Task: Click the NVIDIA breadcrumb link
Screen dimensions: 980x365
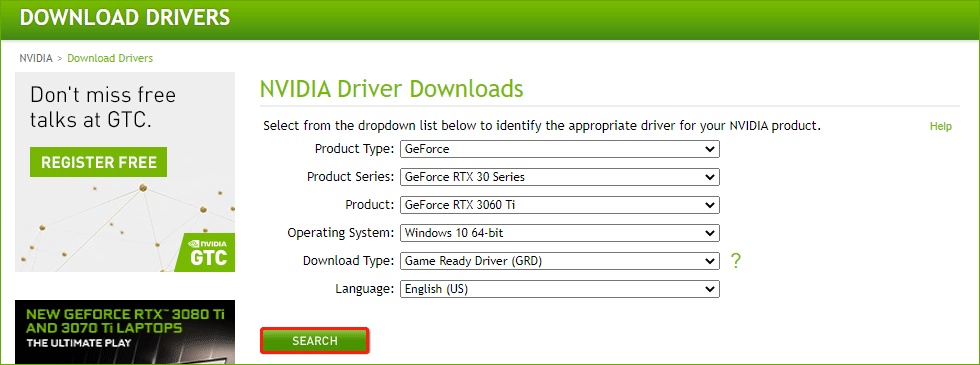Action: click(x=36, y=58)
